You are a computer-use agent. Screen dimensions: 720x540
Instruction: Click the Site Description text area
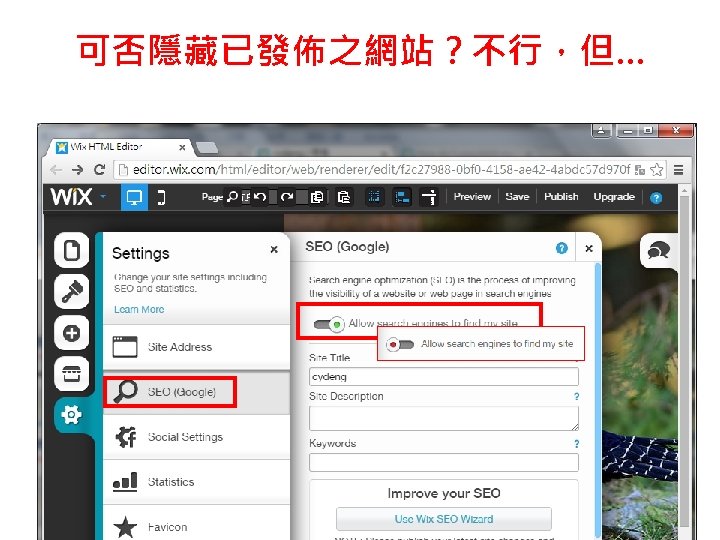click(444, 418)
